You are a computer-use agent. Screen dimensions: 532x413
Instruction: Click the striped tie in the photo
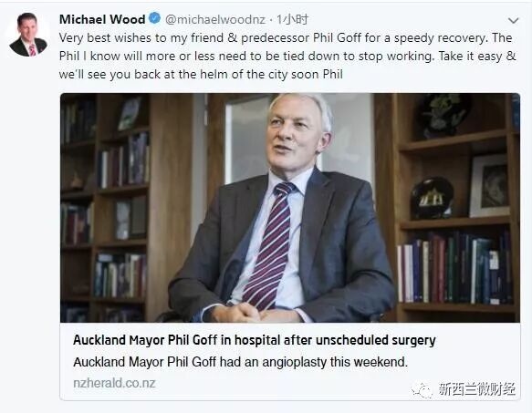[270, 245]
